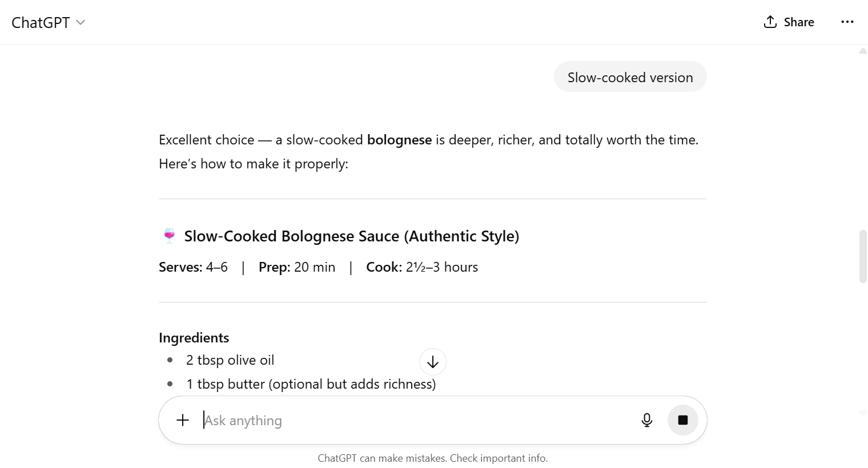This screenshot has height=468, width=868.
Task: Click the scroll-down arrow on the scrollbar
Action: 863,413
